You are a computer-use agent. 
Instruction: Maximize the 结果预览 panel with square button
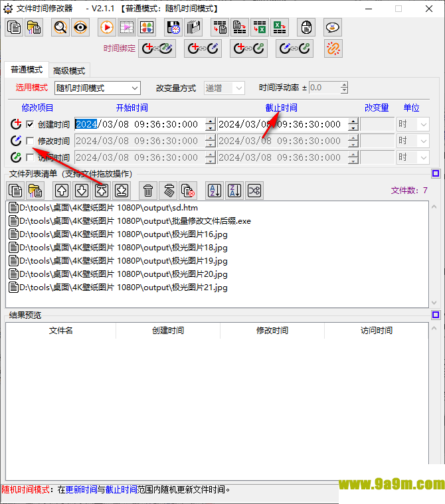[436, 315]
